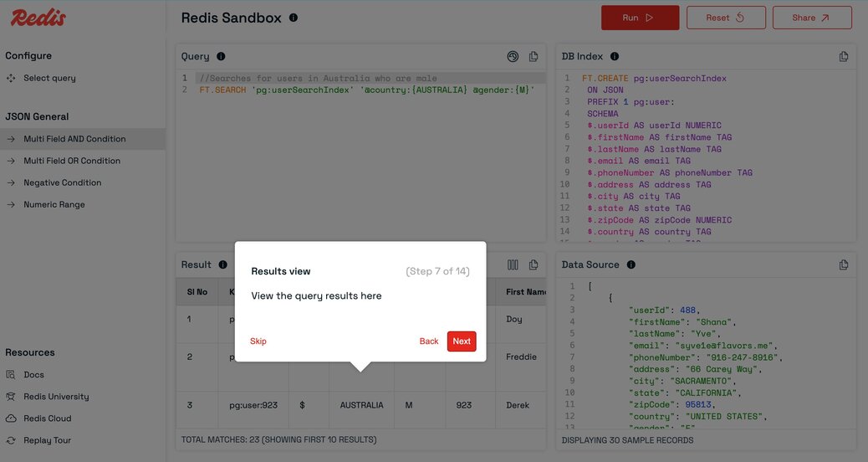Click the DB Index info icon

click(x=615, y=57)
